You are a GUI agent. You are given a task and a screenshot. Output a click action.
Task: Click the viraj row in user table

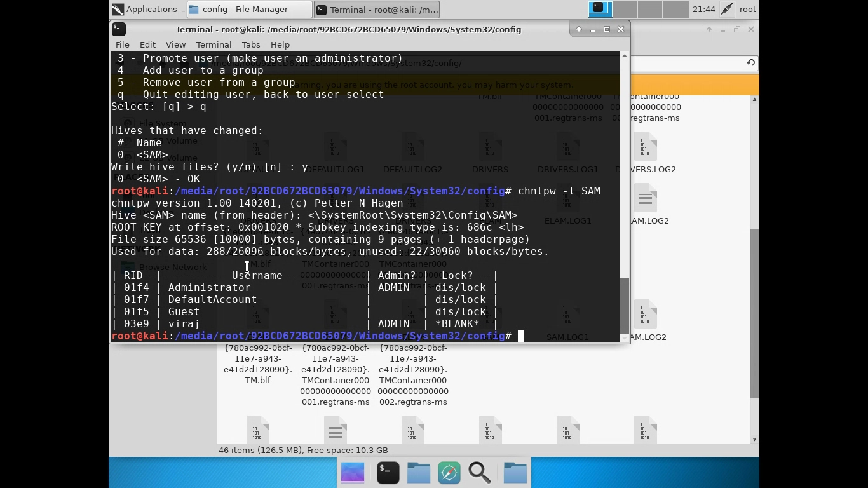305,323
